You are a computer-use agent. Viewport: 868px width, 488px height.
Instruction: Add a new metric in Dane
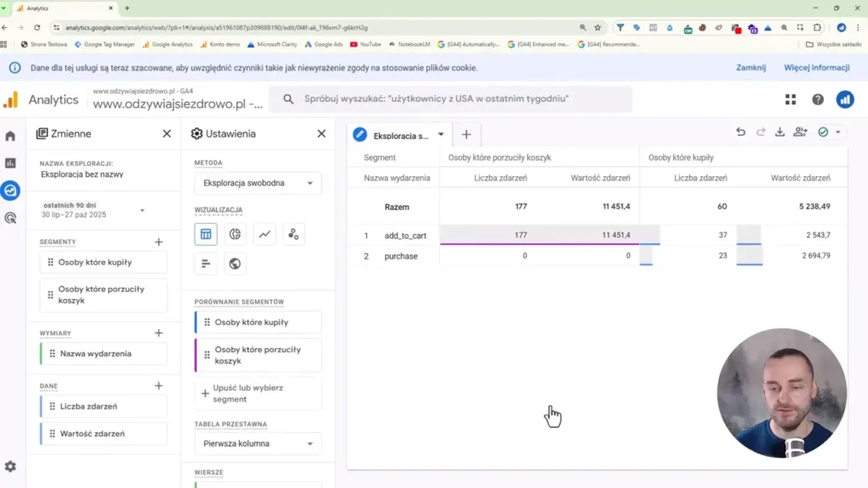point(159,385)
